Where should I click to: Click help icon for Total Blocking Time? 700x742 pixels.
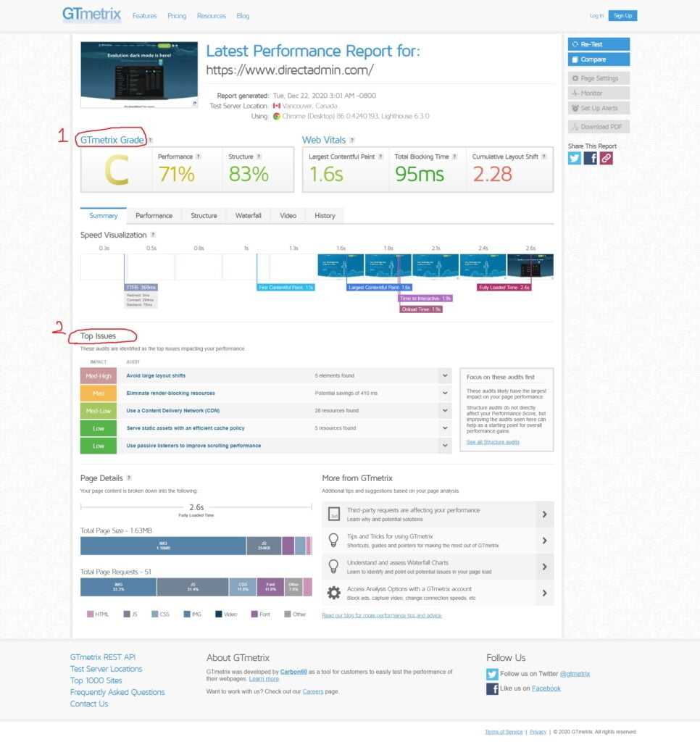[455, 157]
